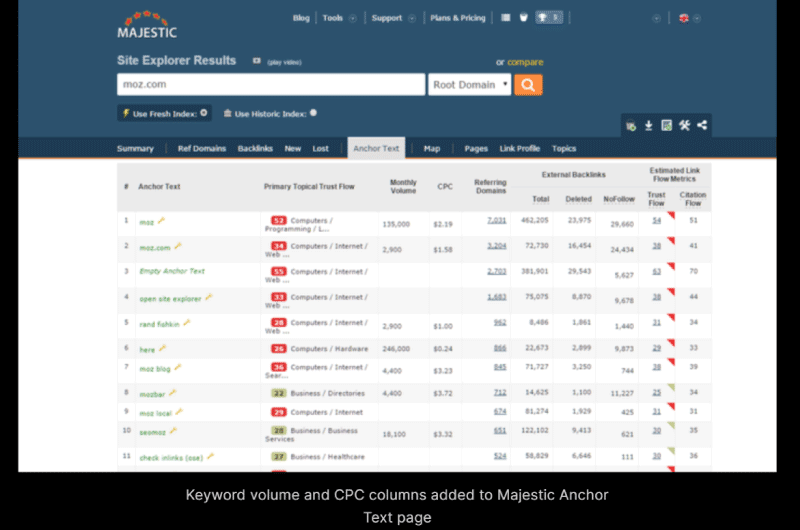The width and height of the screenshot is (800, 530).
Task: Open the Map tab
Action: [x=432, y=148]
